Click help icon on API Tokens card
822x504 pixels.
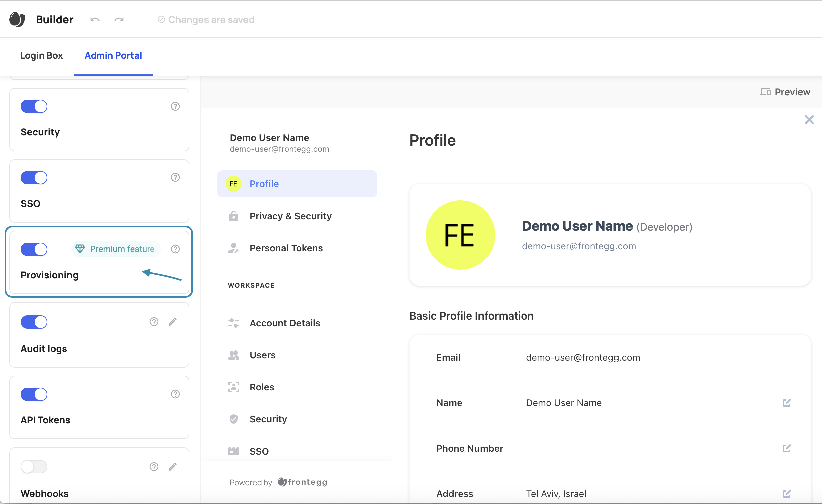[175, 394]
